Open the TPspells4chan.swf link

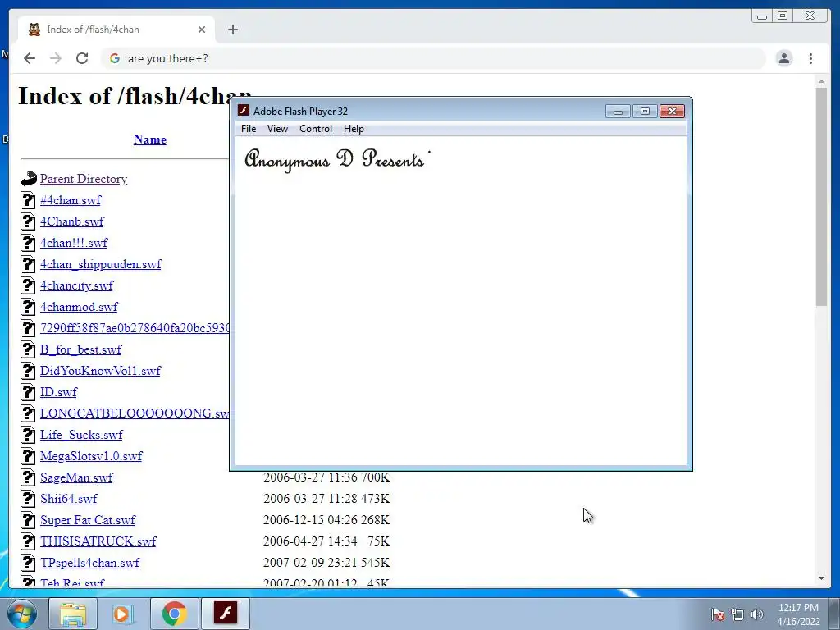[x=89, y=563]
